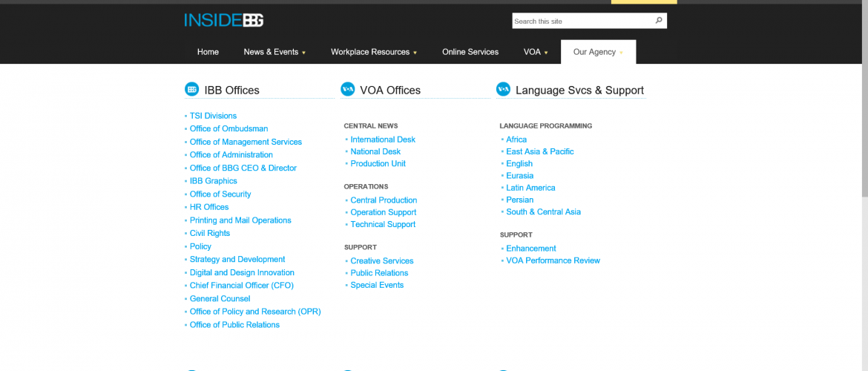Open Operation Support link
Screen dimensions: 868x371
pyautogui.click(x=383, y=212)
